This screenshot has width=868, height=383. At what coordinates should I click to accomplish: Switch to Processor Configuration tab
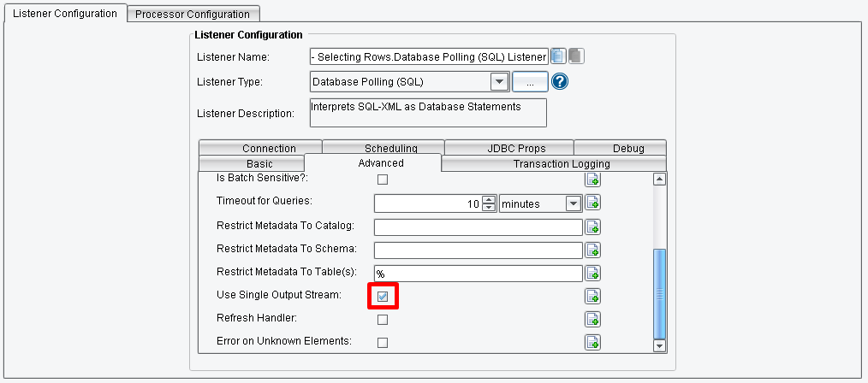click(x=193, y=14)
